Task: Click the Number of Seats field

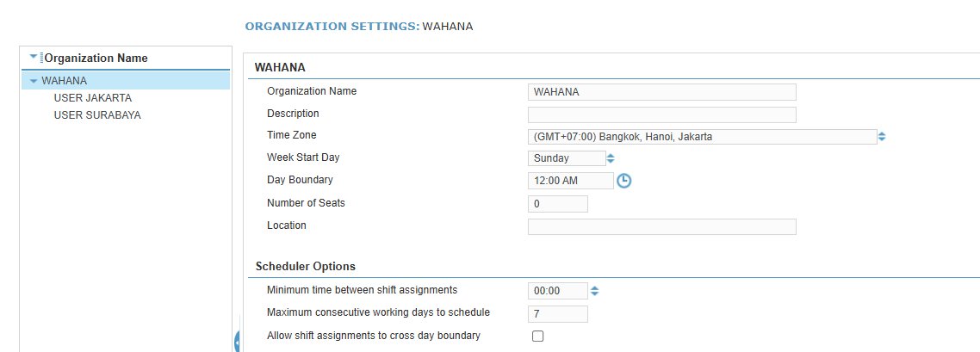Action: [557, 204]
